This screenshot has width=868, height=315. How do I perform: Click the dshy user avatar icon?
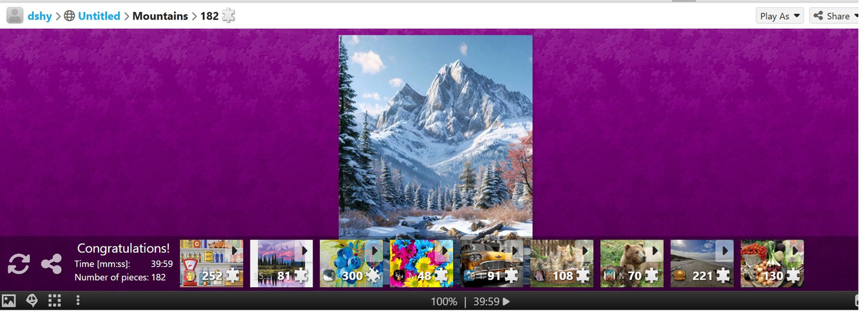pyautogui.click(x=15, y=16)
